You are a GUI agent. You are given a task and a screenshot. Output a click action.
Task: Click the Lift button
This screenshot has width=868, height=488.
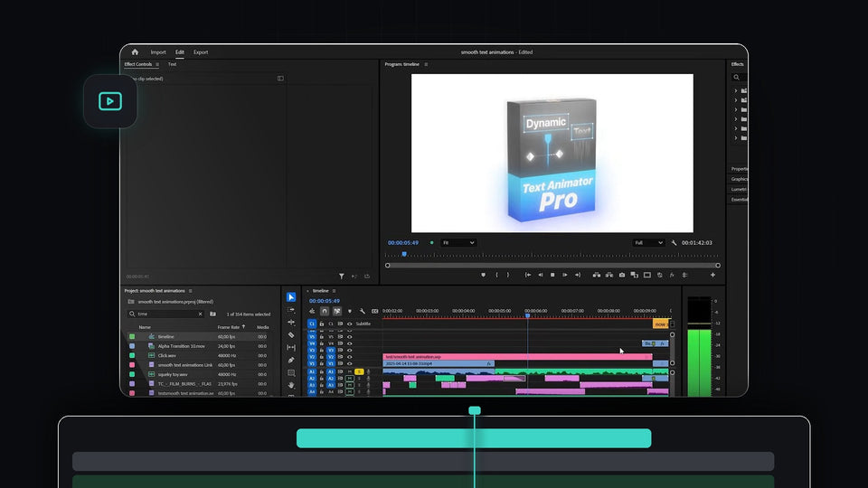click(x=596, y=275)
